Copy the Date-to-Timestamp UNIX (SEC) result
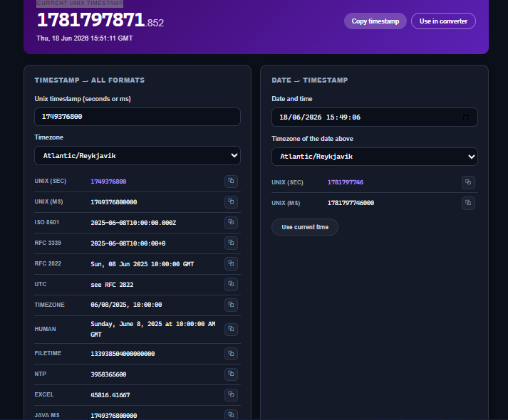The image size is (508, 420). [x=468, y=182]
